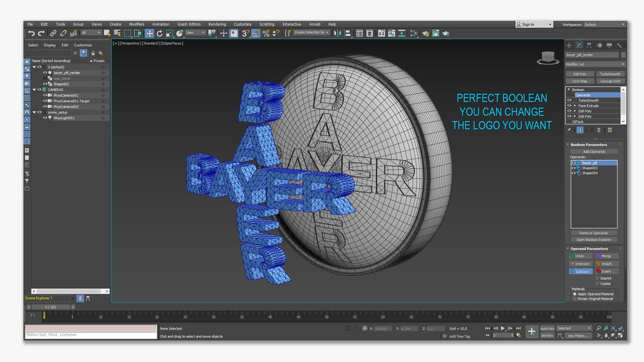Viewport: 644px width, 362px height.
Task: Click the Undo arrow icon
Action: pos(31,33)
